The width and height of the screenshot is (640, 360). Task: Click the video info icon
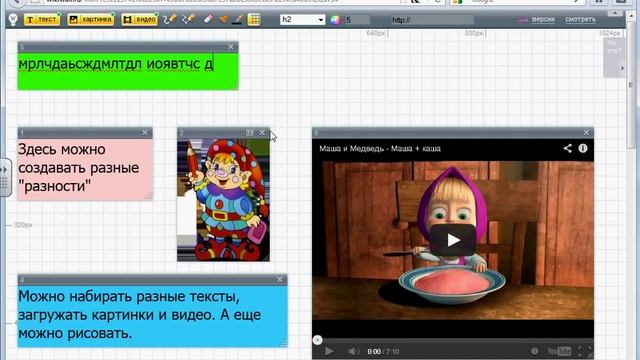pos(583,148)
